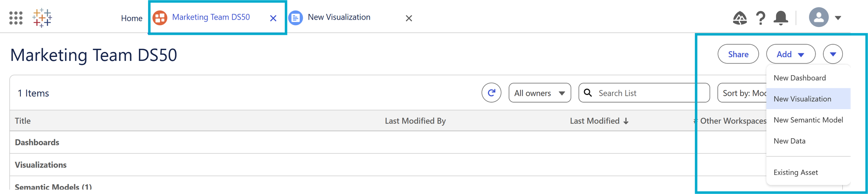Click the Share button
The height and width of the screenshot is (194, 868).
(738, 54)
